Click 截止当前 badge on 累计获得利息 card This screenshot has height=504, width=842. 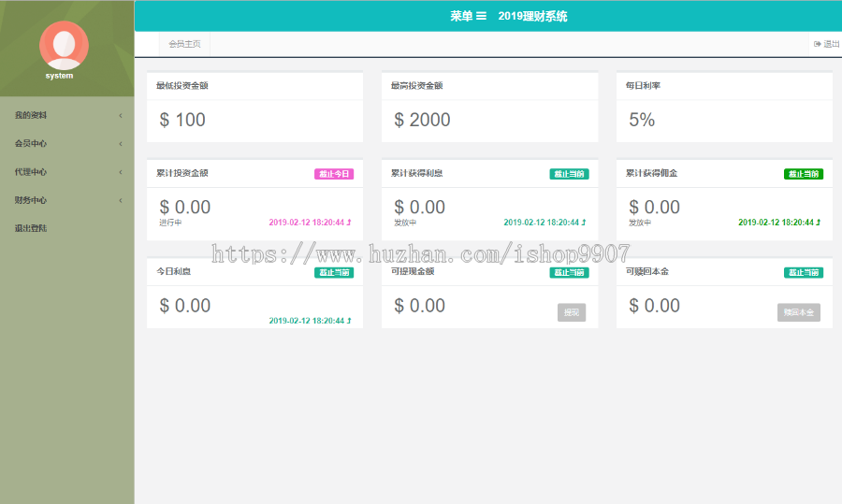(569, 174)
